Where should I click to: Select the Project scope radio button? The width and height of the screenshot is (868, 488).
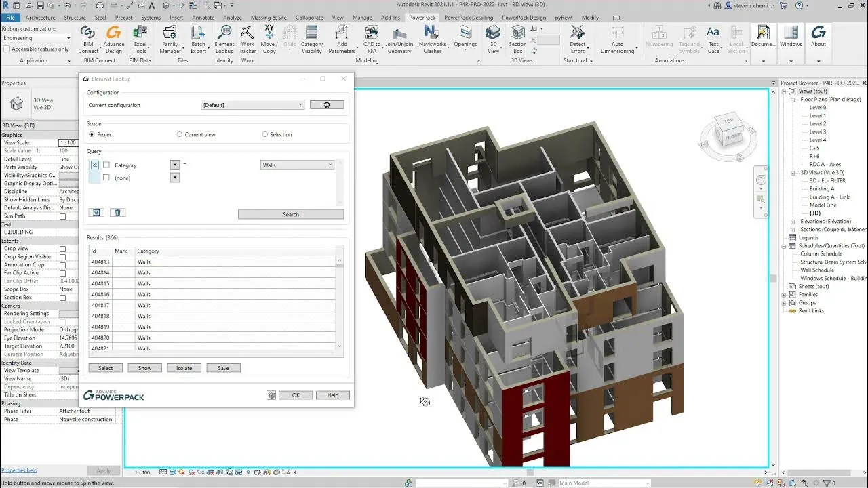click(92, 134)
